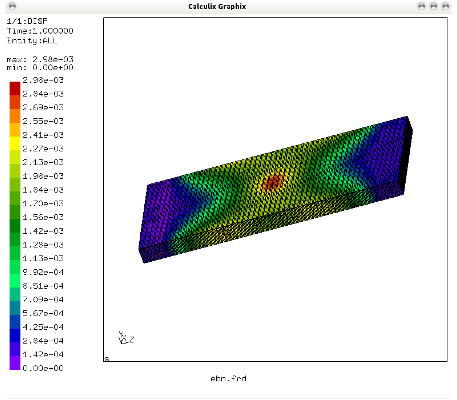Click legend value 9.92e-04

pos(43,272)
